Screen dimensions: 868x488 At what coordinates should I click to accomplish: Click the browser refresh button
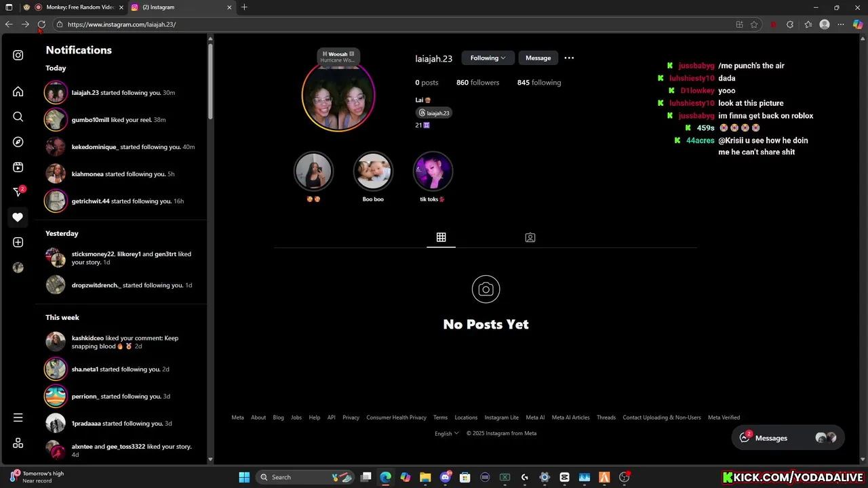point(41,24)
